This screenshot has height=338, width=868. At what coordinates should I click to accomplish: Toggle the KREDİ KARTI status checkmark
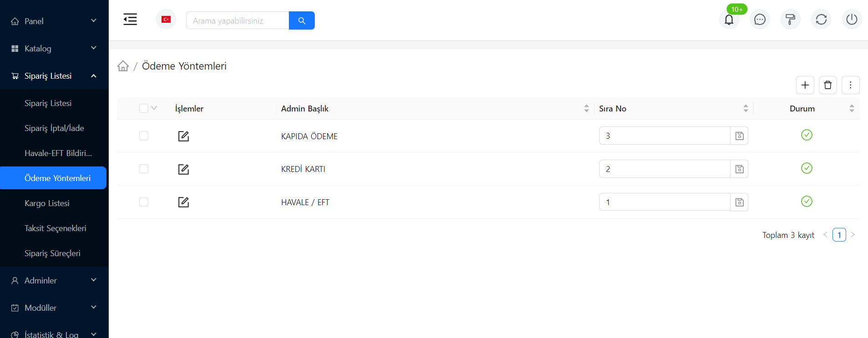[807, 168]
